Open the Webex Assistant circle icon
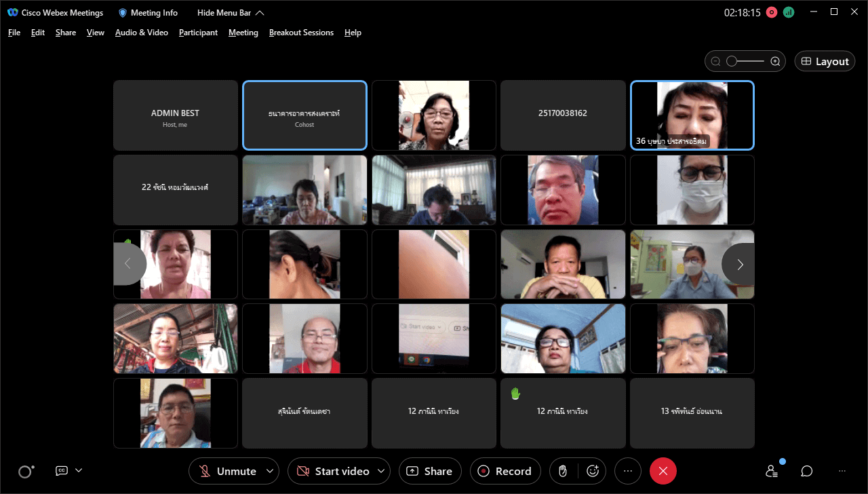Screen dimensions: 868x494 pyautogui.click(x=26, y=472)
